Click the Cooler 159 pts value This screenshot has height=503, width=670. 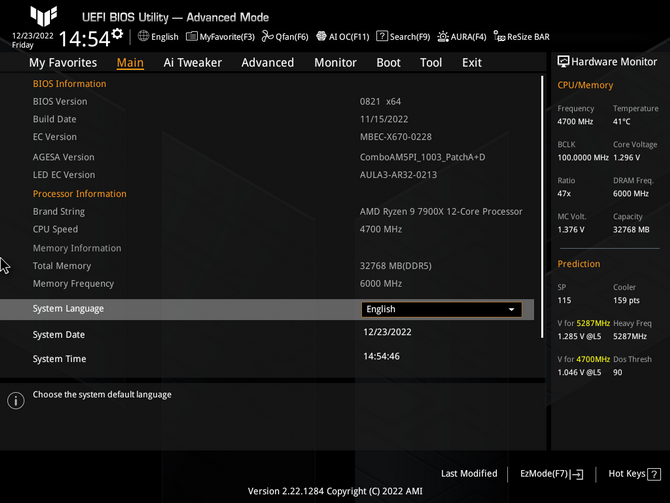626,300
